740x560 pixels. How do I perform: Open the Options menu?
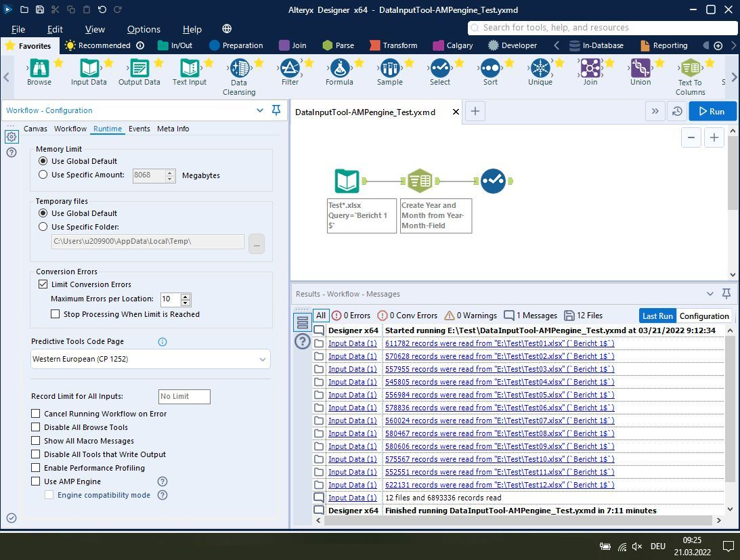click(x=144, y=29)
